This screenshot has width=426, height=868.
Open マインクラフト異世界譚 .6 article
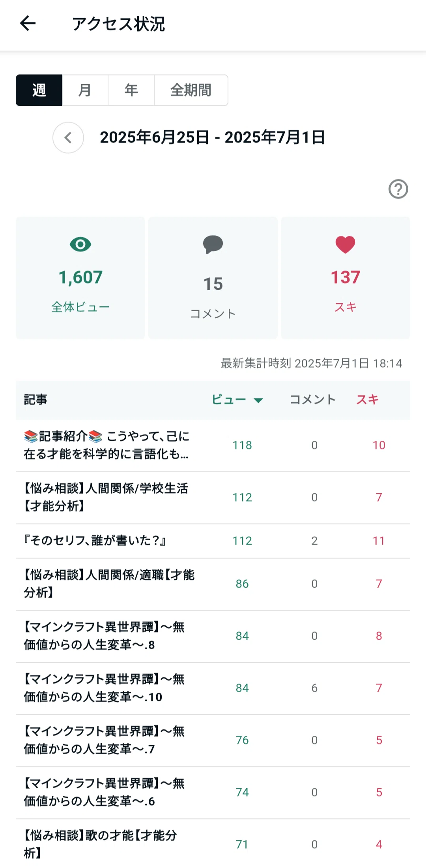tap(213, 793)
